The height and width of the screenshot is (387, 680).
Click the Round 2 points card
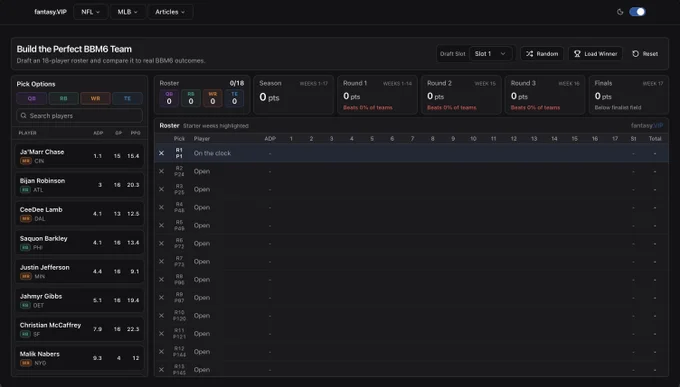461,95
